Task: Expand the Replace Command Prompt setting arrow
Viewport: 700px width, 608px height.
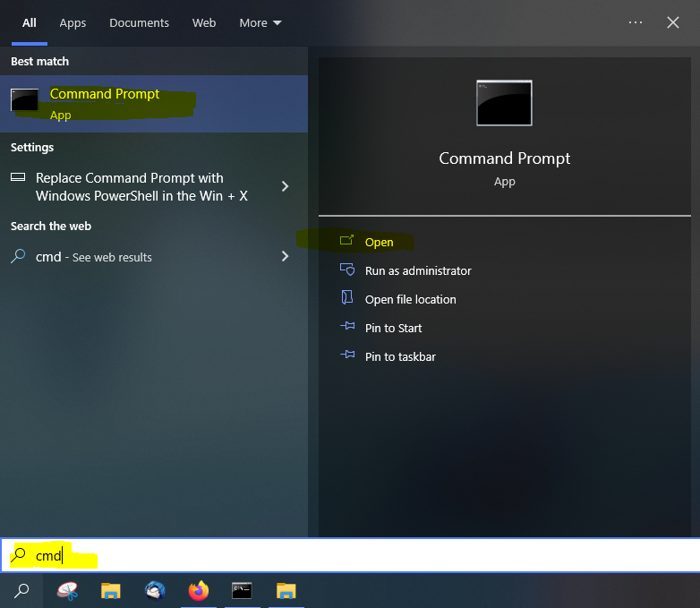Action: click(x=285, y=186)
